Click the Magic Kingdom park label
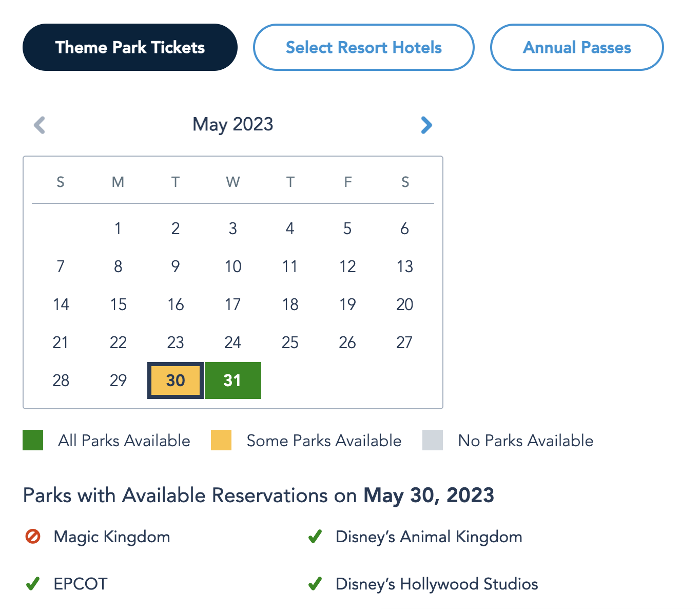The width and height of the screenshot is (700, 609). click(112, 537)
